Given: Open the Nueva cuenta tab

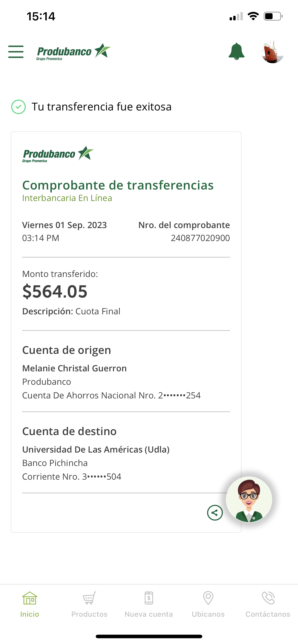Looking at the screenshot, I should (x=149, y=604).
